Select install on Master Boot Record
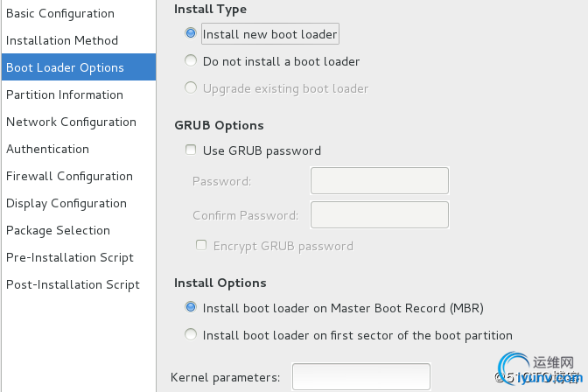Screen dimensions: 588x392 [191, 308]
